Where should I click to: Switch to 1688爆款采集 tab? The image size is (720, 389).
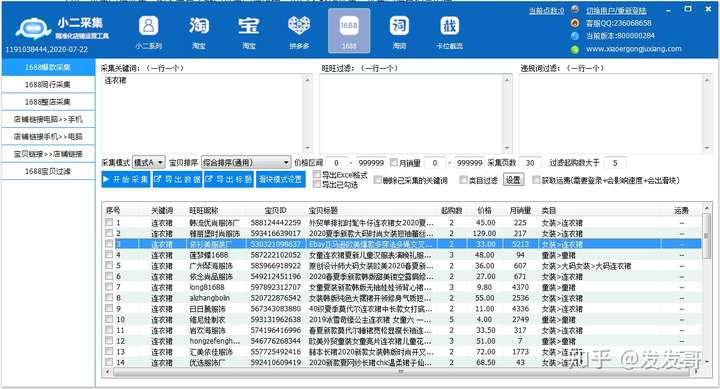(x=48, y=67)
